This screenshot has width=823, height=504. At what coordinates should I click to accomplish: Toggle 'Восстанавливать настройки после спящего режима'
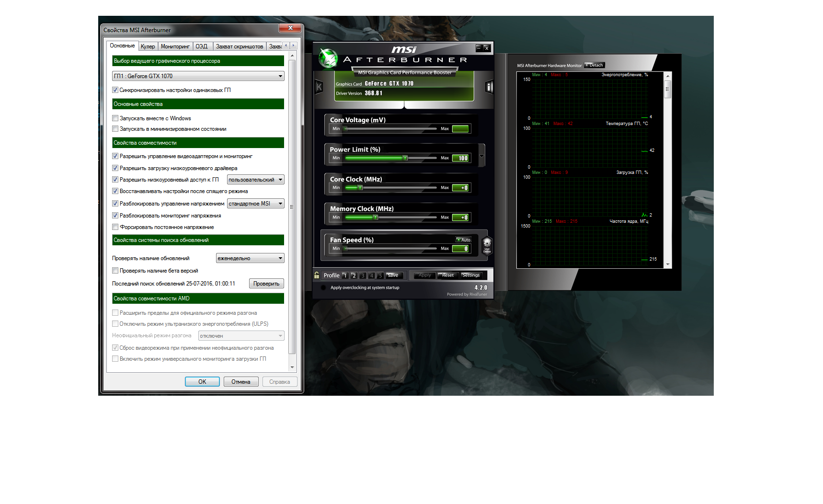(x=115, y=191)
